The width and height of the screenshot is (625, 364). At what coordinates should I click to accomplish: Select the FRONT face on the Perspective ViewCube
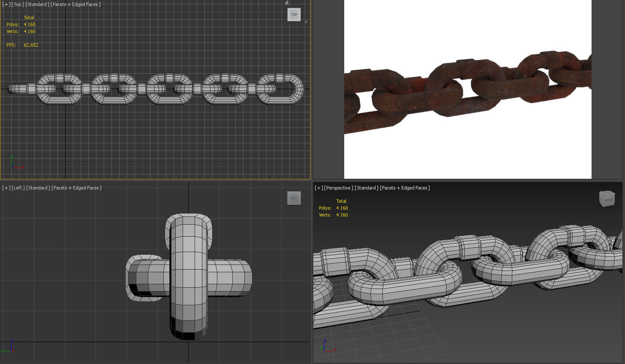[607, 200]
